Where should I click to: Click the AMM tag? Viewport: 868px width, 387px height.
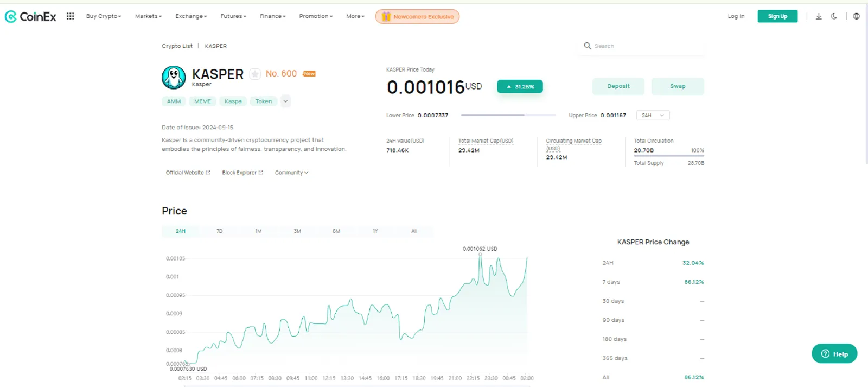(x=174, y=101)
